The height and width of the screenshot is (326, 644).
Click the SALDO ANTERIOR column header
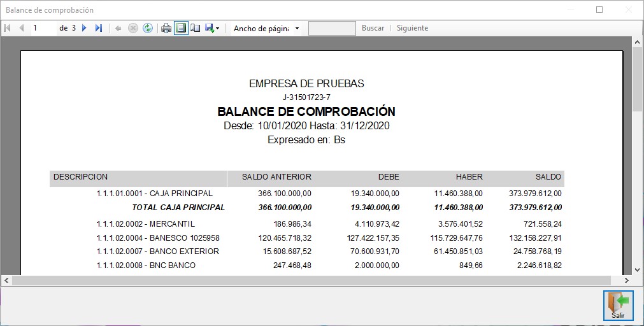point(276,177)
